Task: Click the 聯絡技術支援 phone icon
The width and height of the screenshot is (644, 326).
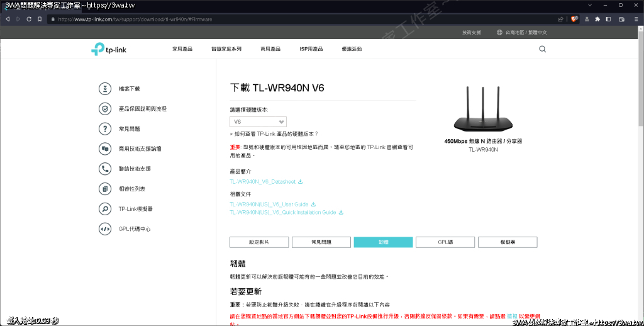Action: pos(105,169)
